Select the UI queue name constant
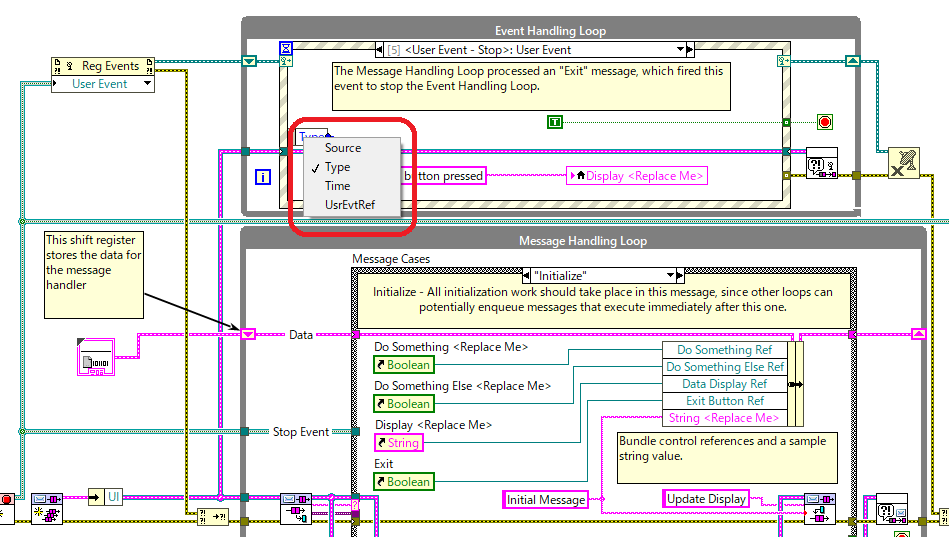 [113, 497]
